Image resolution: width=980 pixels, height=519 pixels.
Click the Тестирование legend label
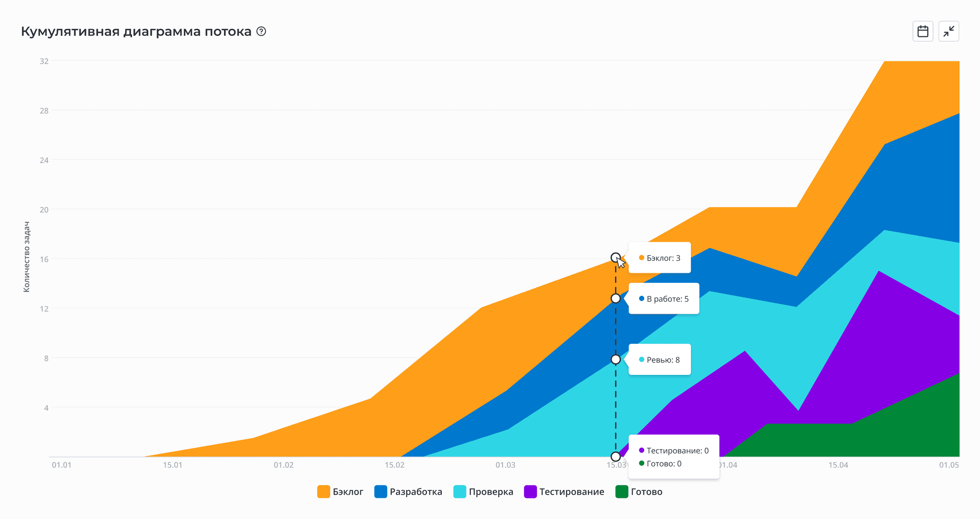point(572,492)
